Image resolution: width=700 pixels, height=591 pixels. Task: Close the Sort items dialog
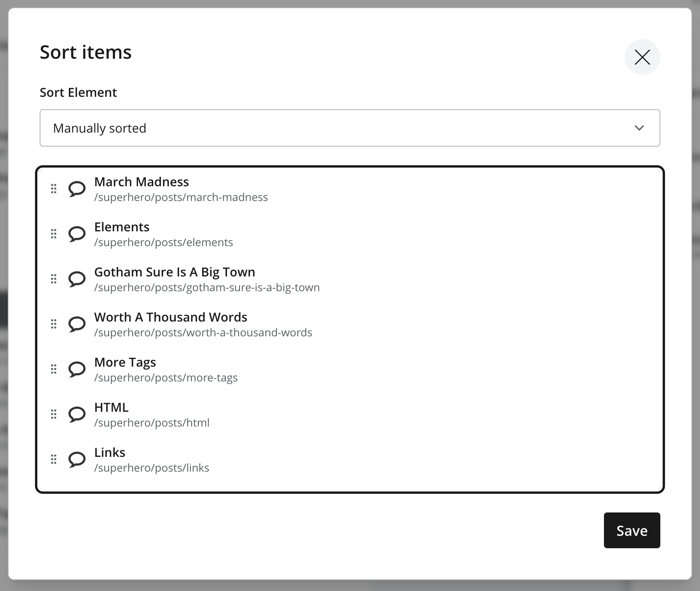coord(642,57)
